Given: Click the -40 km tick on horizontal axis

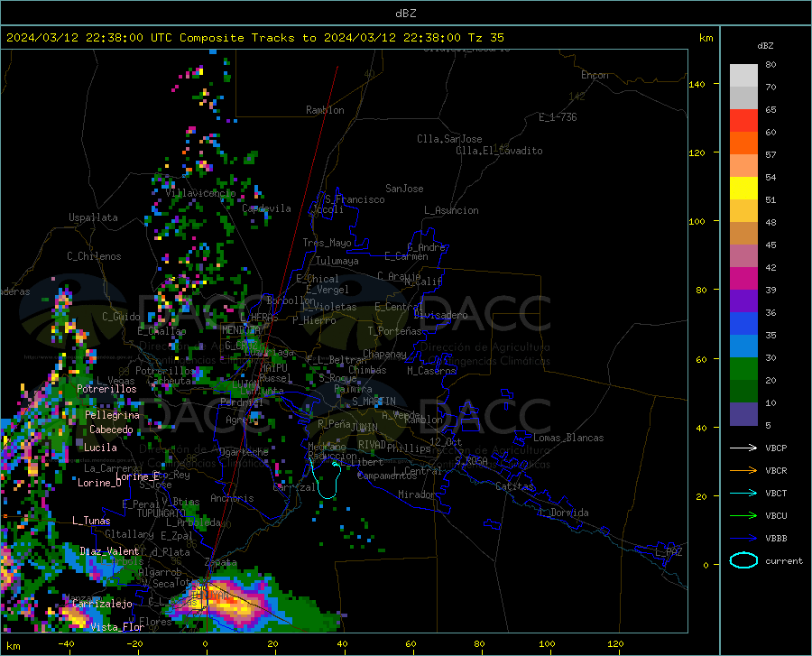Looking at the screenshot, I should (x=65, y=643).
